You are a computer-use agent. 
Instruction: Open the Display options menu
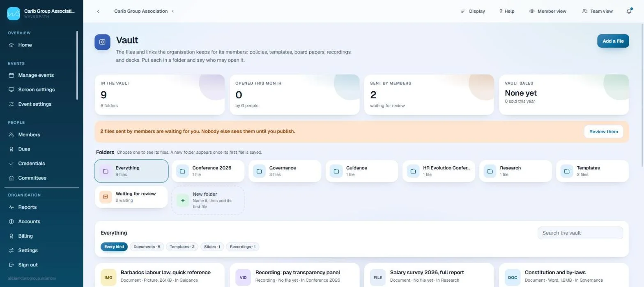473,12
